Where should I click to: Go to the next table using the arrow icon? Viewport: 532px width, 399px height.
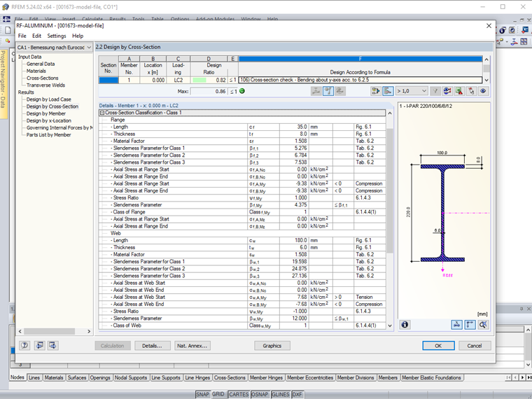tap(53, 345)
